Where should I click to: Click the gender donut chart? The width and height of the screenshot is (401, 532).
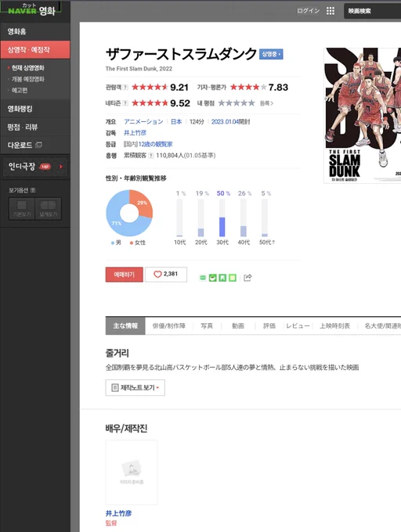point(129,213)
